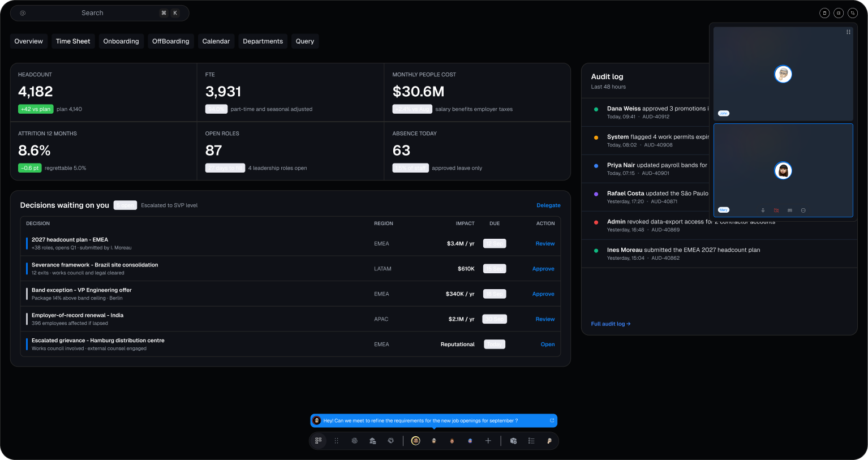Open the checklist icon in the dock

531,441
